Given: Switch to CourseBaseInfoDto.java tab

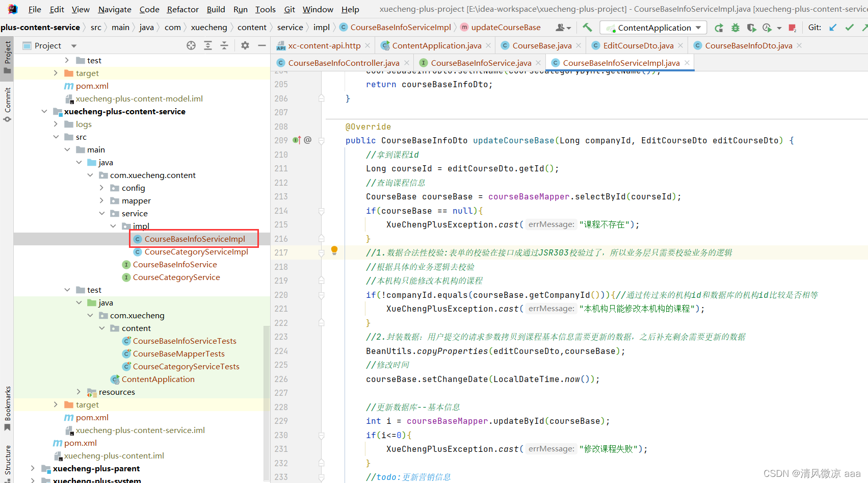Looking at the screenshot, I should pyautogui.click(x=748, y=45).
